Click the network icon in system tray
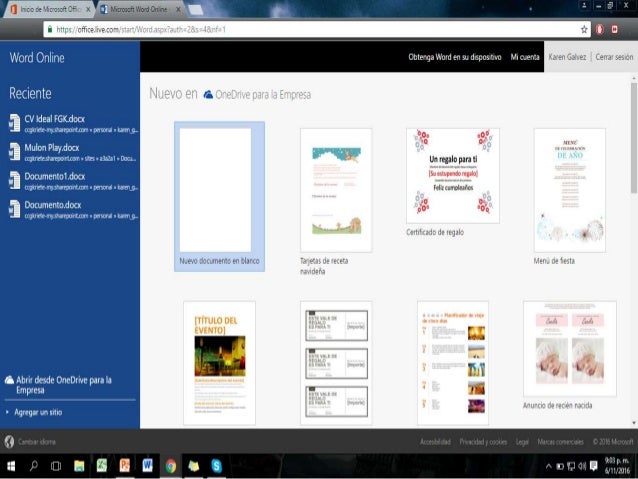 [571, 466]
